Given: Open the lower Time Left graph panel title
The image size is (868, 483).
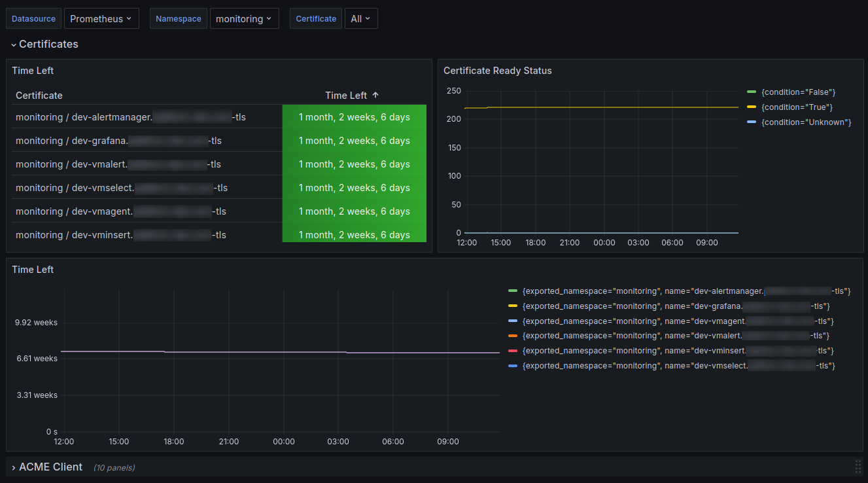Looking at the screenshot, I should 33,270.
